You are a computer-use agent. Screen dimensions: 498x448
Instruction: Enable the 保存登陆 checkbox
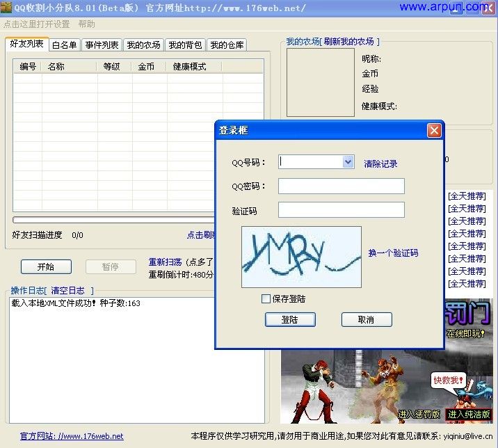click(266, 298)
